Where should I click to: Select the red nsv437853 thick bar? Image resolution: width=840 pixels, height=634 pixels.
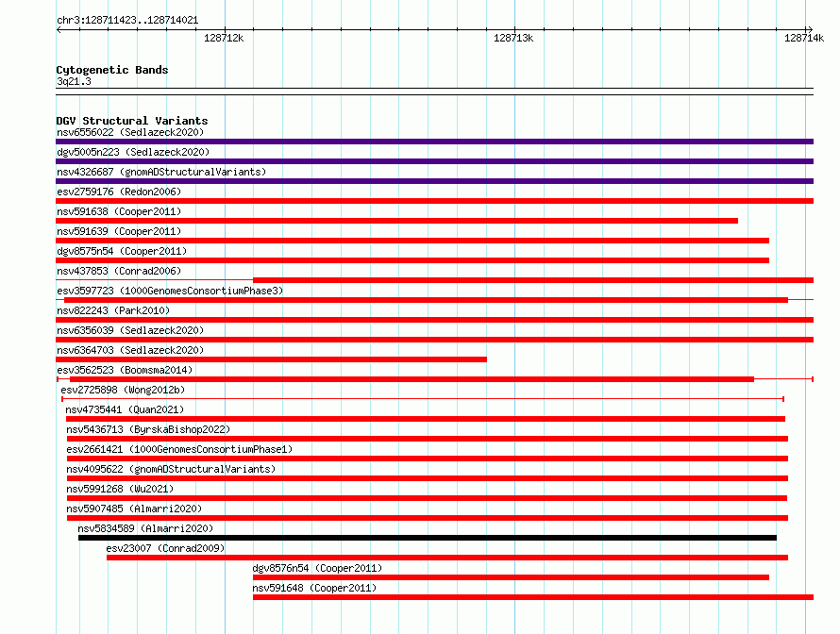tap(533, 280)
